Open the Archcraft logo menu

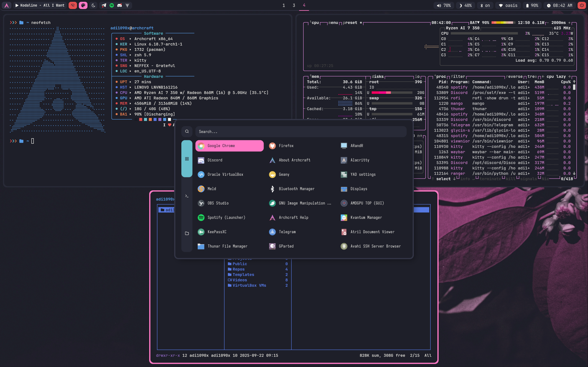point(7,5)
